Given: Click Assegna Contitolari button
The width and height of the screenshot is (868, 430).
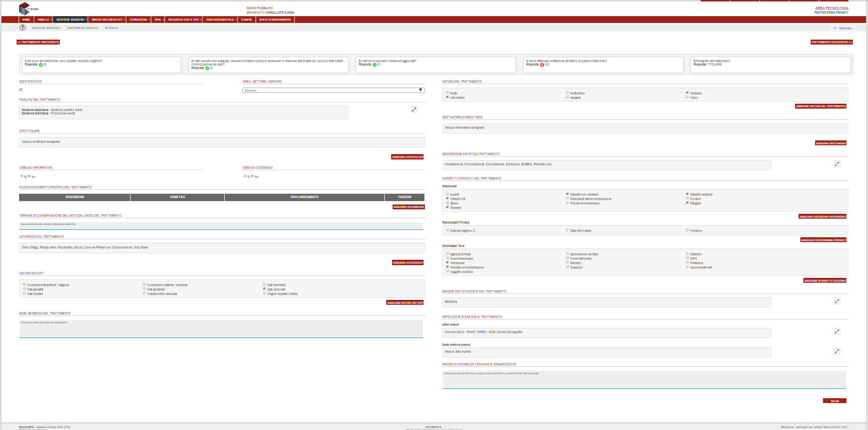Looking at the screenshot, I should (x=407, y=157).
